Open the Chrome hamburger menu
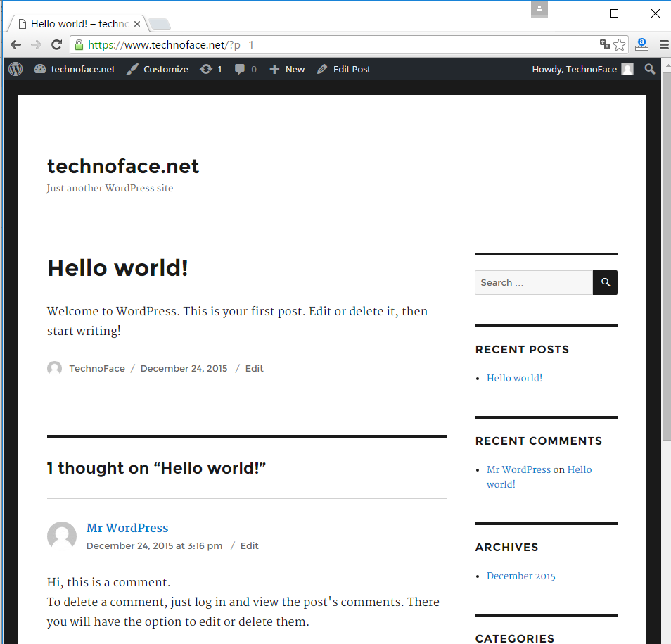671x644 pixels. [x=663, y=44]
